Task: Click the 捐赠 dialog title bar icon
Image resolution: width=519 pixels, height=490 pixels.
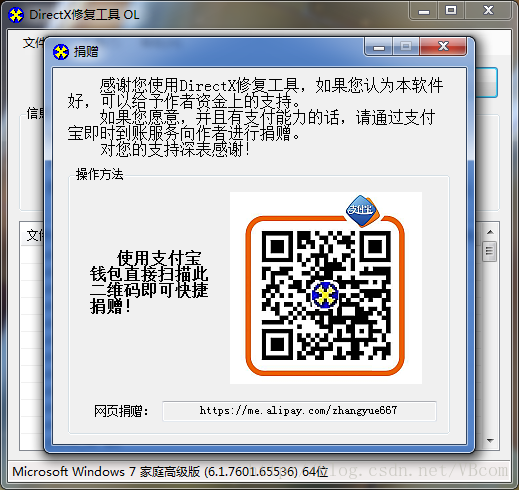Action: pyautogui.click(x=61, y=52)
